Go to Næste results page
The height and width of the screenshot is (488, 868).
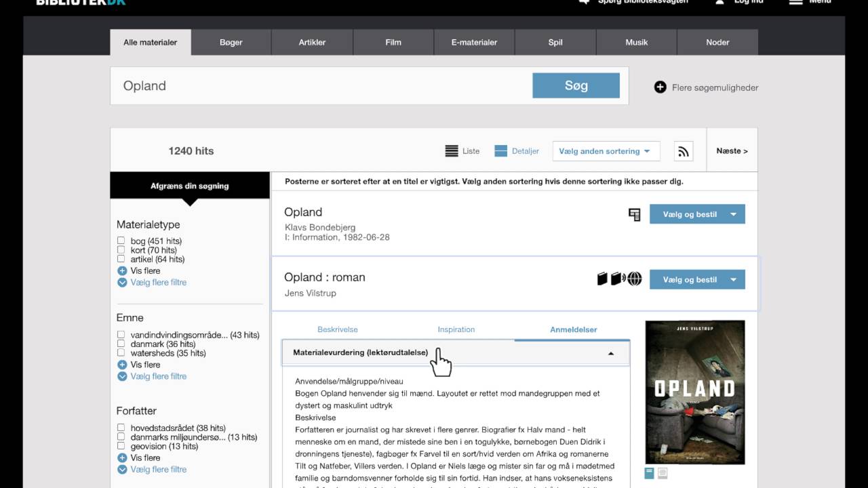click(x=732, y=151)
